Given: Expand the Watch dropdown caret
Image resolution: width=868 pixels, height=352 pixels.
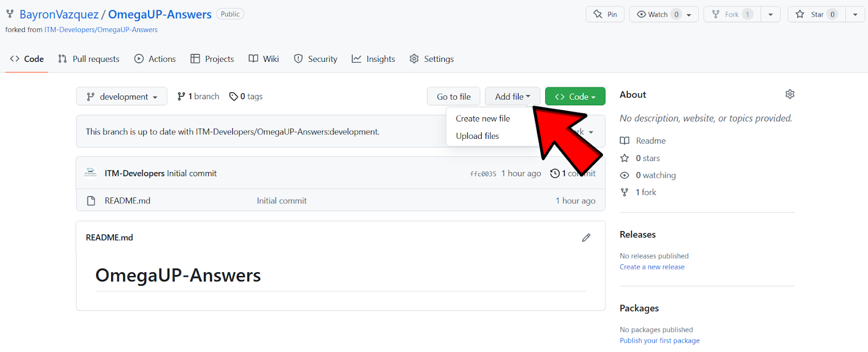Looking at the screenshot, I should (689, 15).
